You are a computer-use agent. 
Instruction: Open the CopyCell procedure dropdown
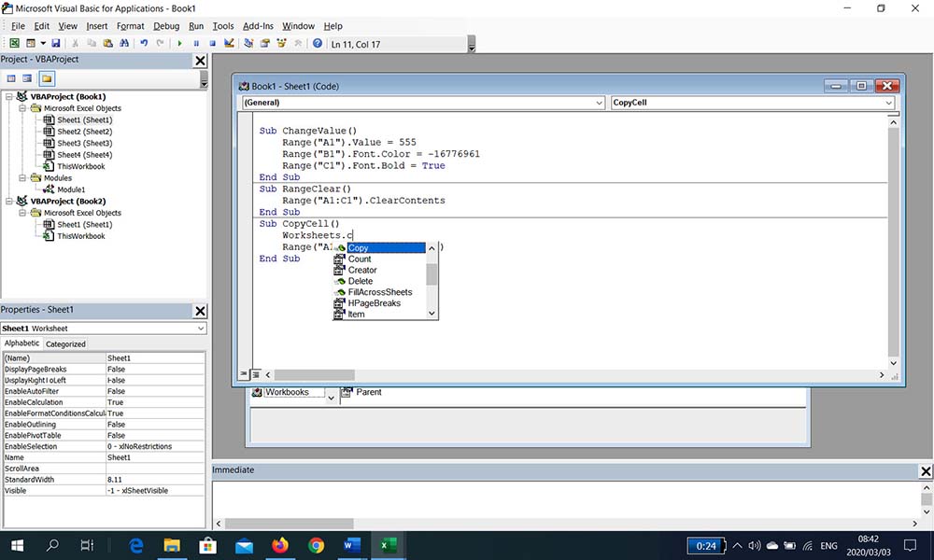click(889, 103)
